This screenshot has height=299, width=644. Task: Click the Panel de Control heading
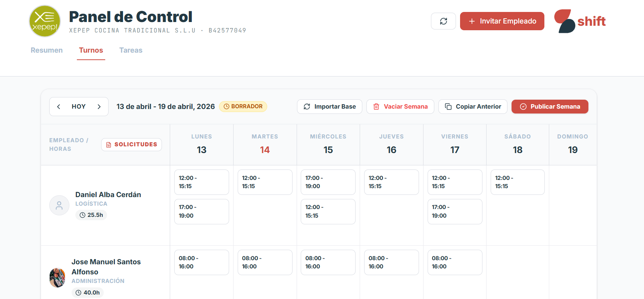click(131, 17)
